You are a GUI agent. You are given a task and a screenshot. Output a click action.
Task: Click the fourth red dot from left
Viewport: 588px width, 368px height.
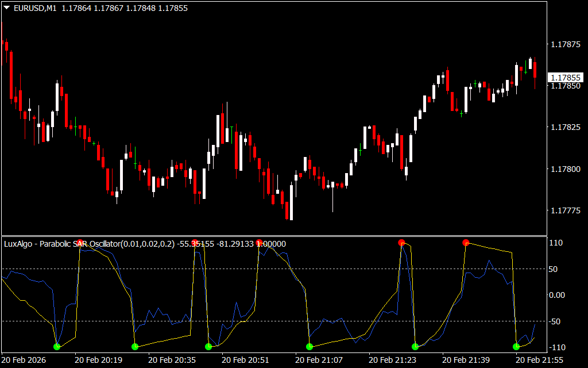tap(402, 243)
